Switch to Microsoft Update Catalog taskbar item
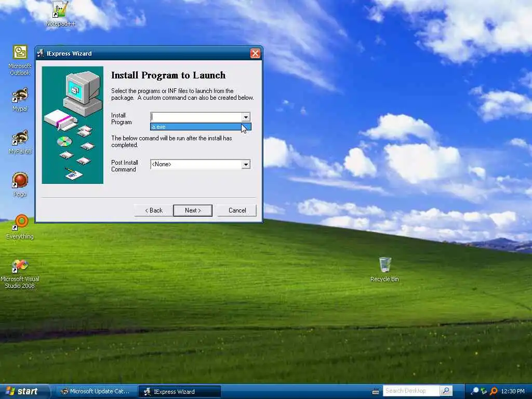 point(95,392)
